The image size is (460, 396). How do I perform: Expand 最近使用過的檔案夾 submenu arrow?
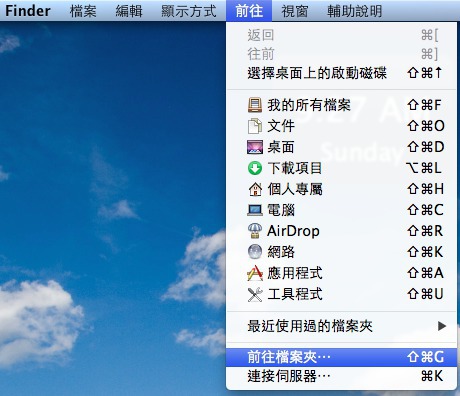(442, 326)
